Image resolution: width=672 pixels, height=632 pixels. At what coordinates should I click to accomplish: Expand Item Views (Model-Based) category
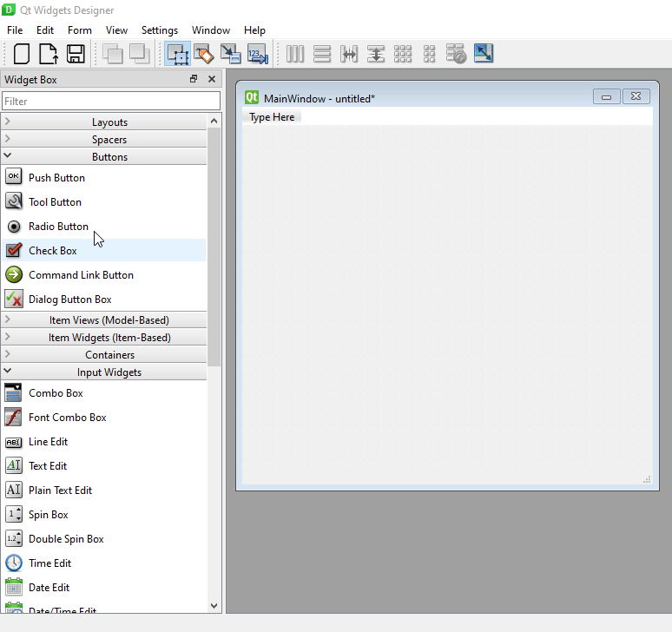tap(104, 320)
